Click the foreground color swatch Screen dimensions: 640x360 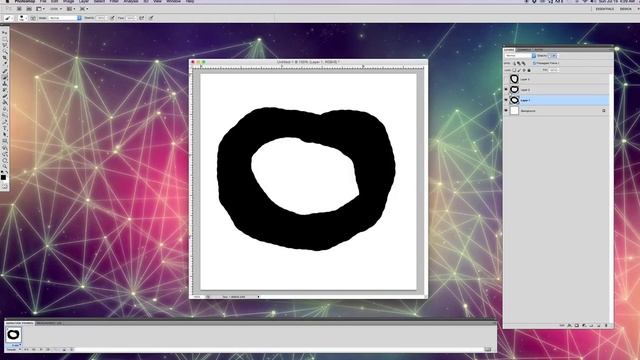(x=3, y=177)
